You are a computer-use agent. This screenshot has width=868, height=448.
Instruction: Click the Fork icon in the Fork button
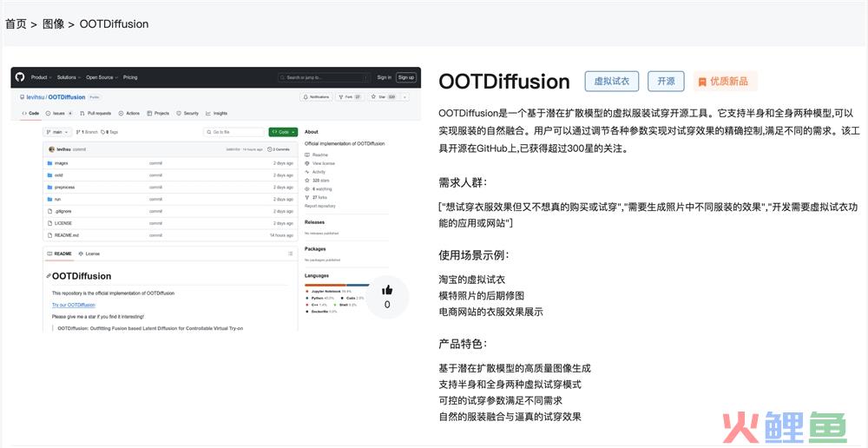(x=341, y=97)
